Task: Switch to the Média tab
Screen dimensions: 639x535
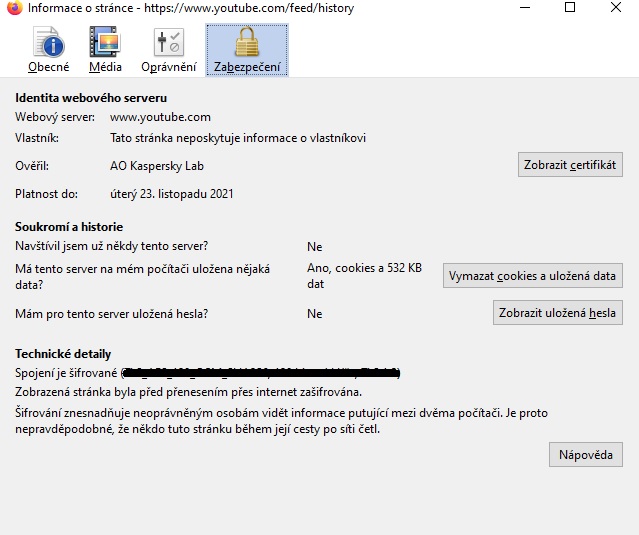Action: (x=105, y=50)
